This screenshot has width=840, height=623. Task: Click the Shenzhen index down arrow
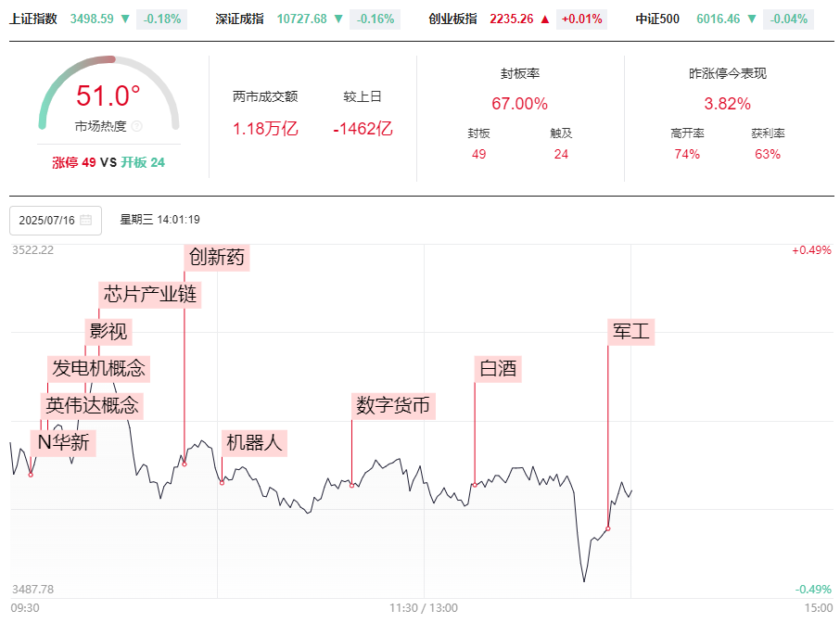(x=338, y=19)
